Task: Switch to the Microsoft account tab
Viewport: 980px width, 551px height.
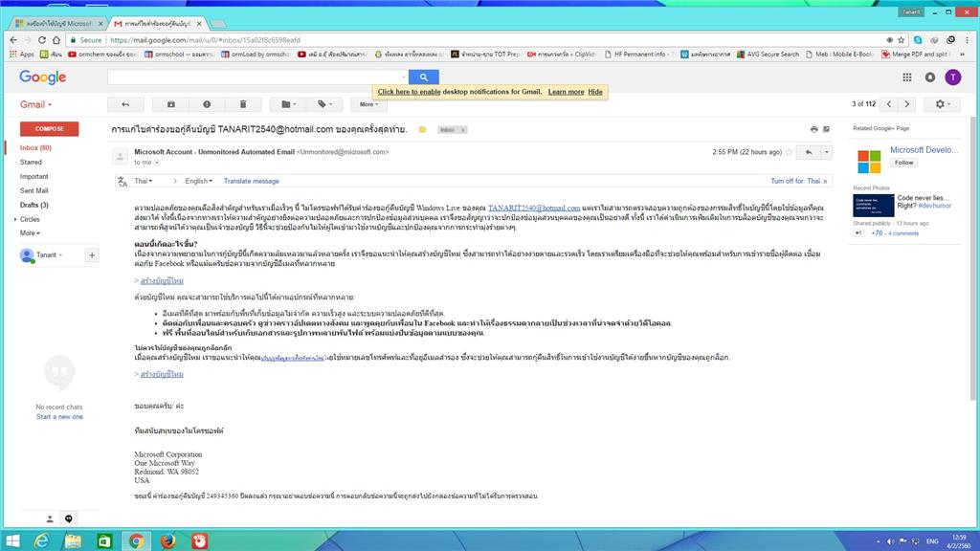Action: [x=57, y=23]
